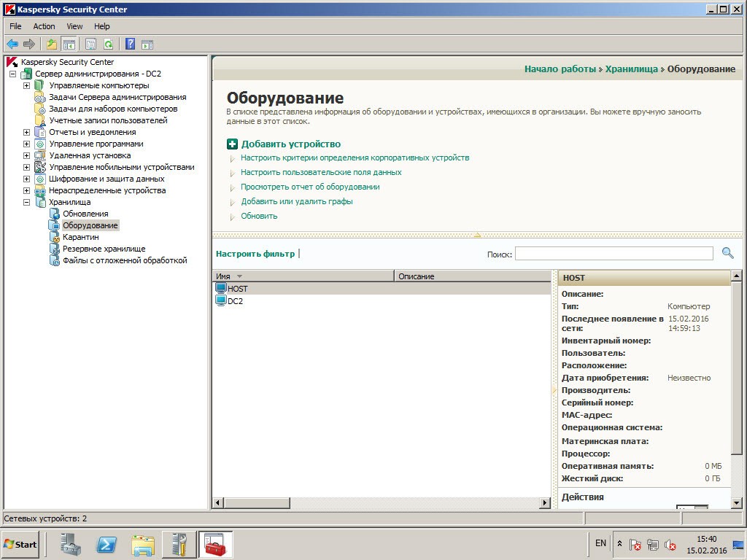Click Настроить пользовательские поля данных link
This screenshot has height=560, width=747.
coord(321,172)
